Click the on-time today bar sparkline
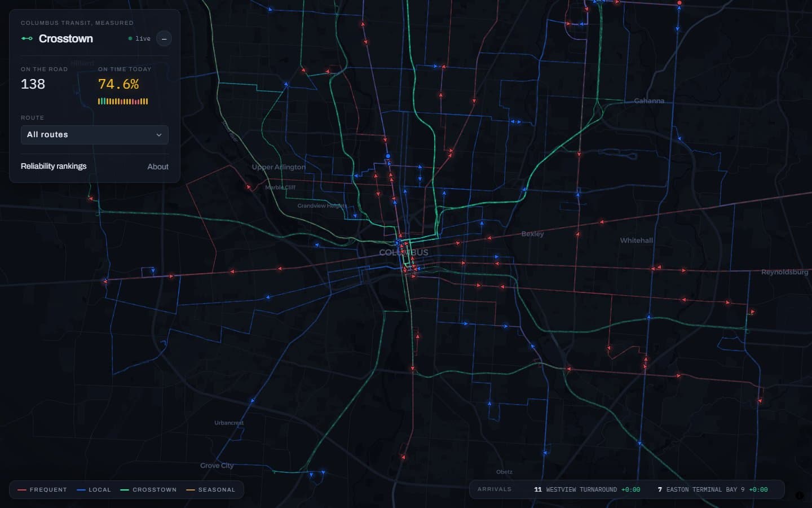This screenshot has height=508, width=812. [x=123, y=101]
